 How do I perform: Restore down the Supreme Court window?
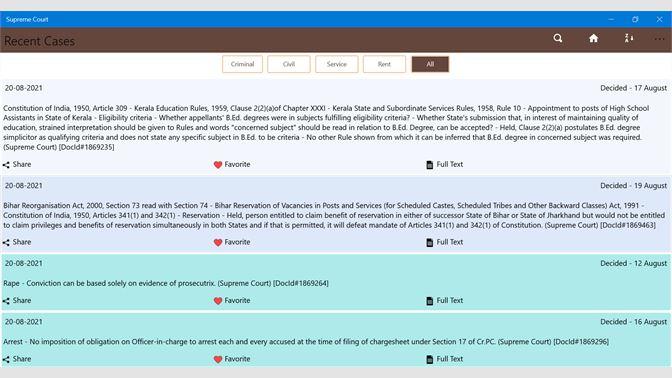[x=635, y=19]
